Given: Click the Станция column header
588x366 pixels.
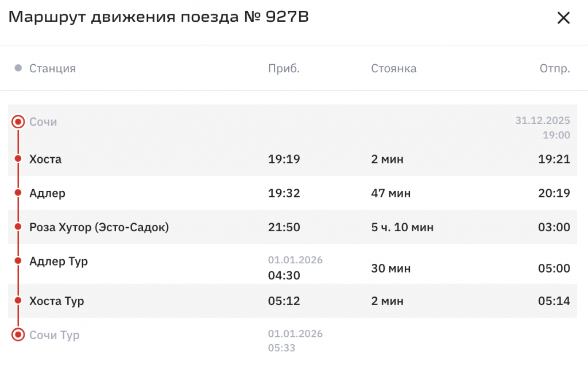Looking at the screenshot, I should click(x=52, y=69).
